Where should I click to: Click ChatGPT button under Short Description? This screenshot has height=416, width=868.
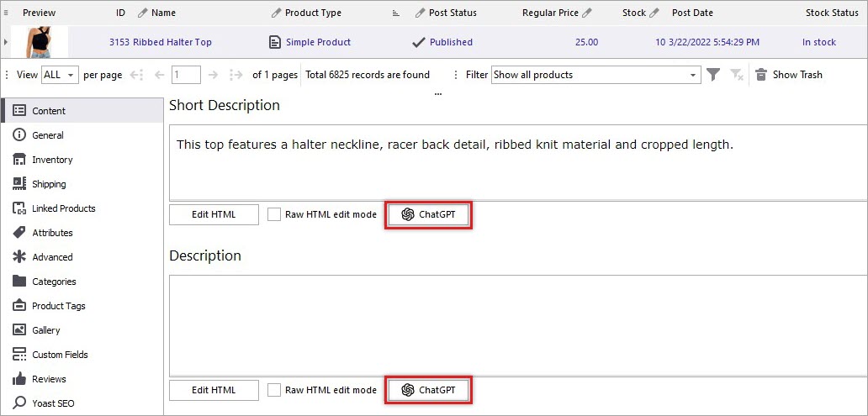pos(428,214)
